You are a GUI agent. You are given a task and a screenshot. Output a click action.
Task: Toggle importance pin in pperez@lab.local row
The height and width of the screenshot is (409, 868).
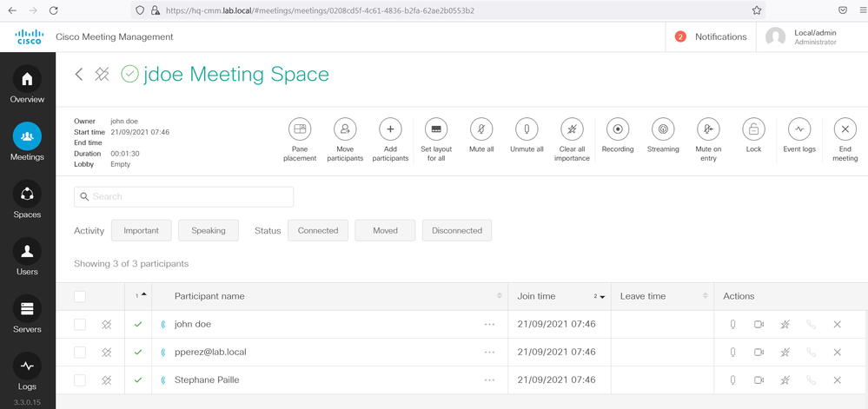point(107,352)
